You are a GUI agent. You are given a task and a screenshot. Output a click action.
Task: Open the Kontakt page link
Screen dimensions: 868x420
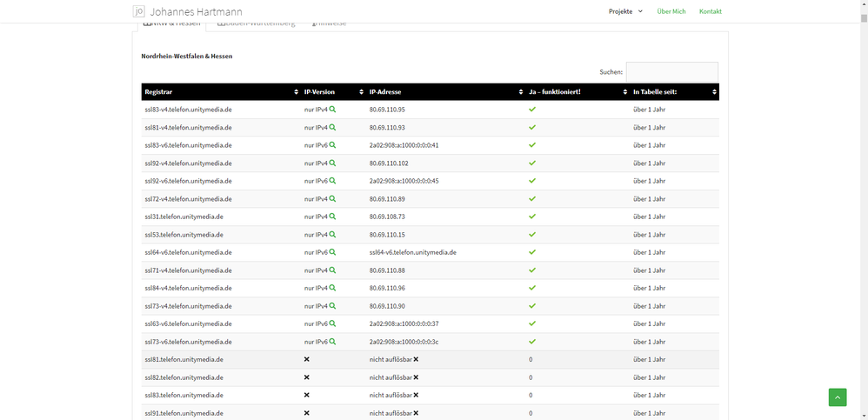711,11
